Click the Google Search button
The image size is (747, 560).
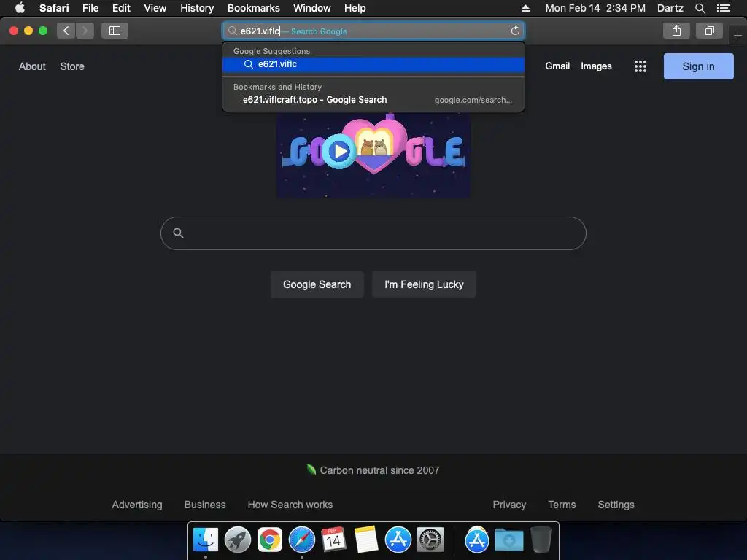click(317, 284)
